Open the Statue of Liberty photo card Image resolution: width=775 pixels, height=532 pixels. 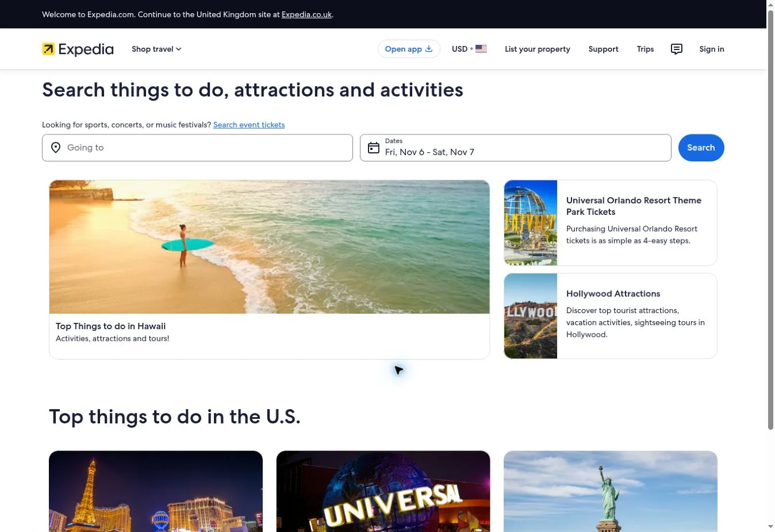click(x=611, y=491)
